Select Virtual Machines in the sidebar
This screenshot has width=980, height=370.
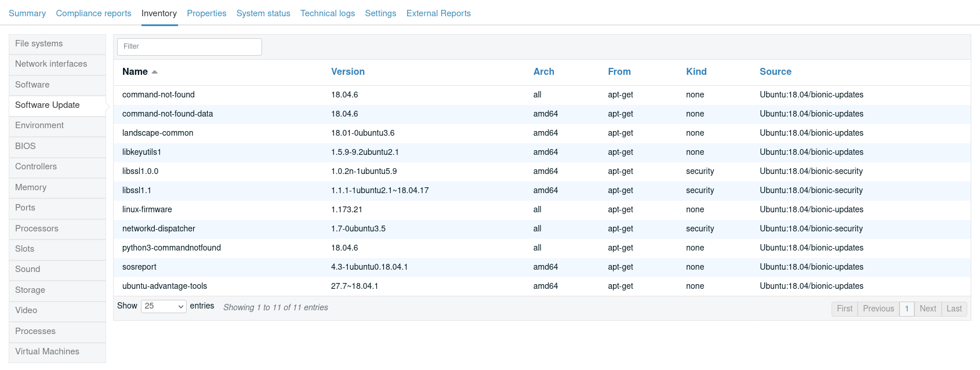(47, 351)
